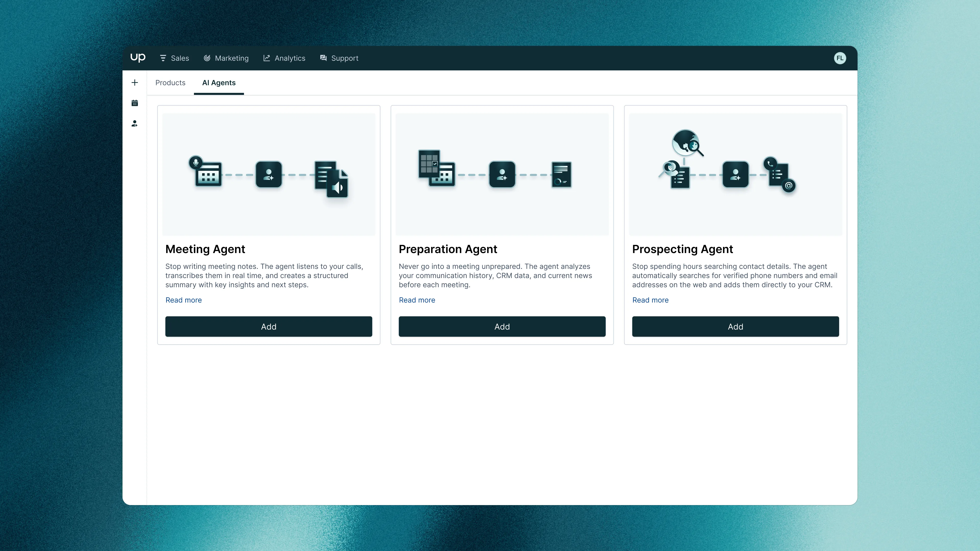Image resolution: width=980 pixels, height=551 pixels.
Task: Click the person search document icon in Prospecting Agent
Action: (x=675, y=174)
